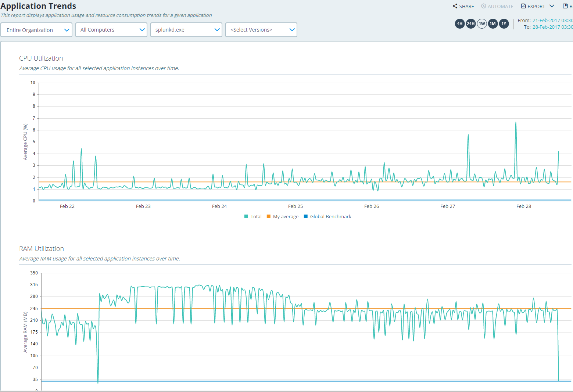Click Feb 22 on the CPU chart axis
The image size is (573, 392).
67,206
